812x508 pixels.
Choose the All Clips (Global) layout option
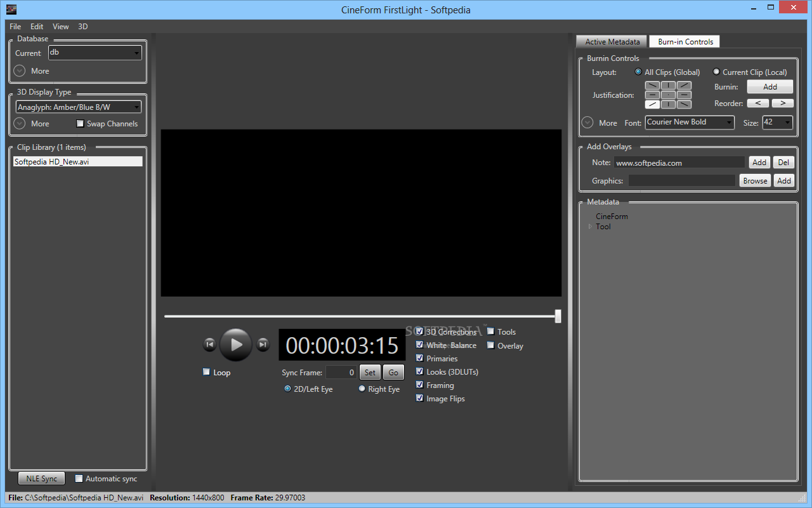click(x=638, y=72)
